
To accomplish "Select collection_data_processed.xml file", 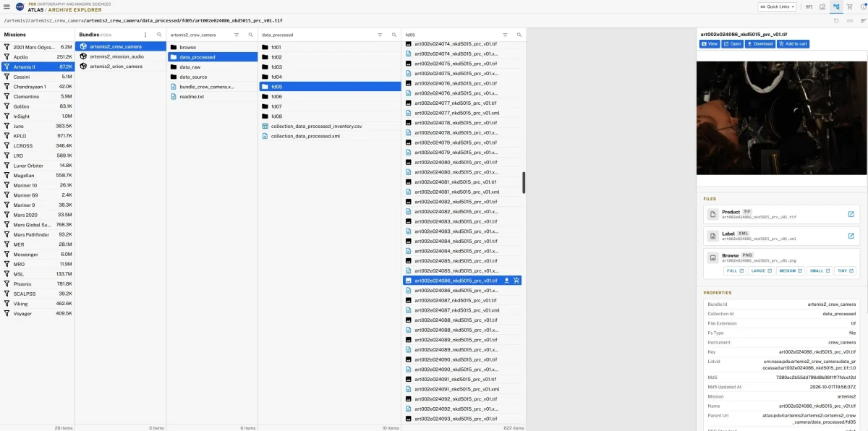I will pos(330,136).
